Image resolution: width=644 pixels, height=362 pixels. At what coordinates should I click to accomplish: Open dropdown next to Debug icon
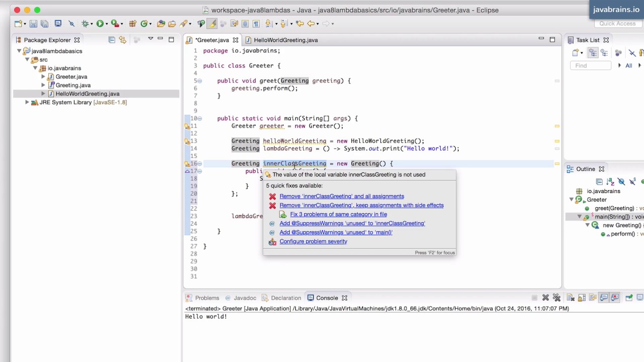(x=92, y=24)
